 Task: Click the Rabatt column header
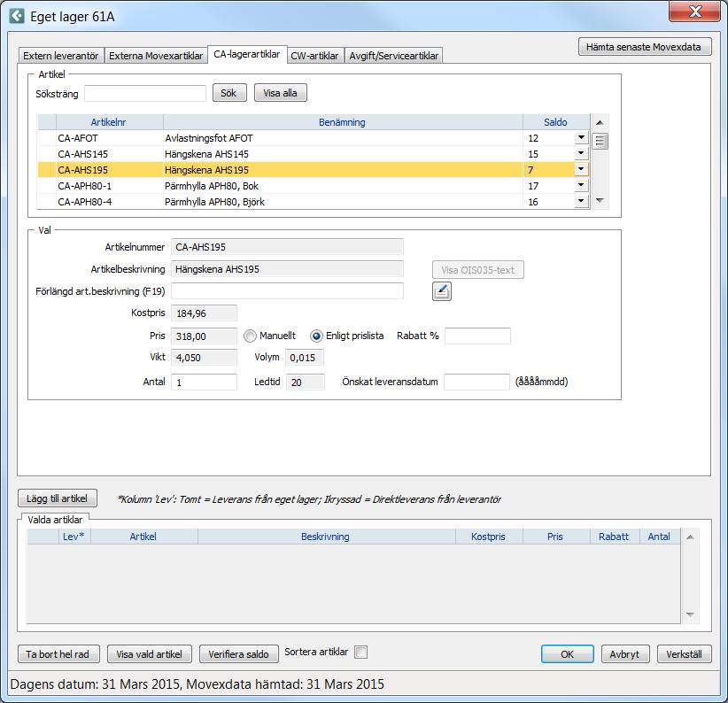614,537
